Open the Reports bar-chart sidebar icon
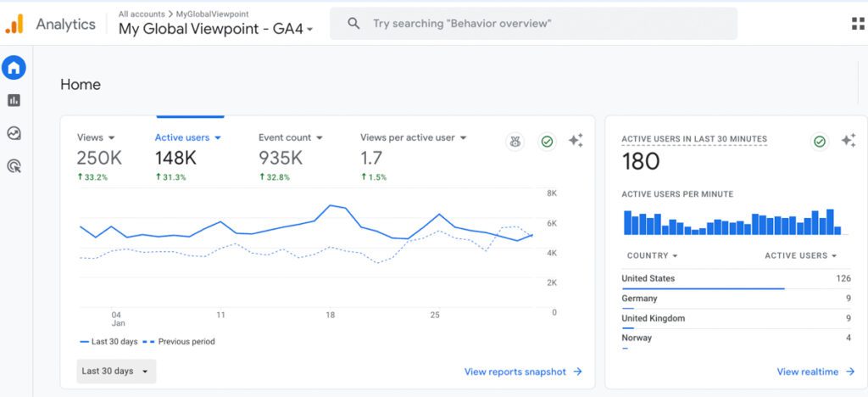The width and height of the screenshot is (868, 397). pyautogui.click(x=14, y=100)
